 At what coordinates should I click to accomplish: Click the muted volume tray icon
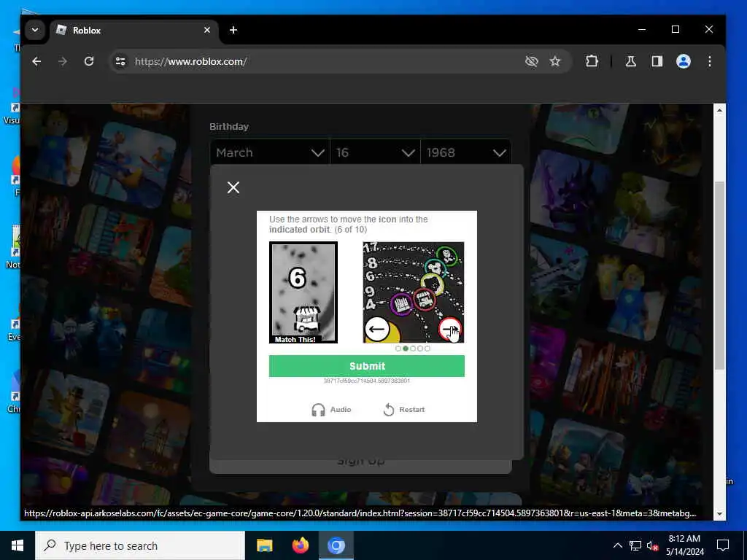(652, 545)
